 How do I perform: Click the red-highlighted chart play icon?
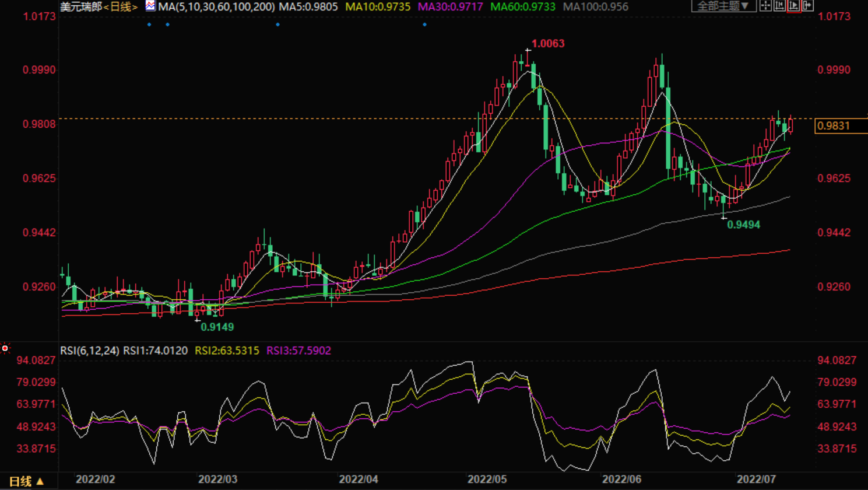(793, 6)
